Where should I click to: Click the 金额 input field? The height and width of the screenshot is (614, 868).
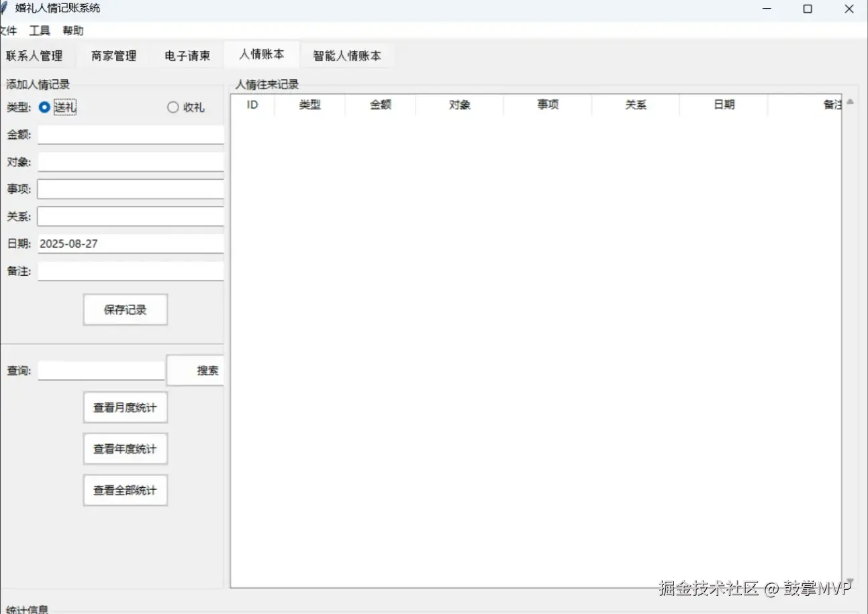[130, 134]
